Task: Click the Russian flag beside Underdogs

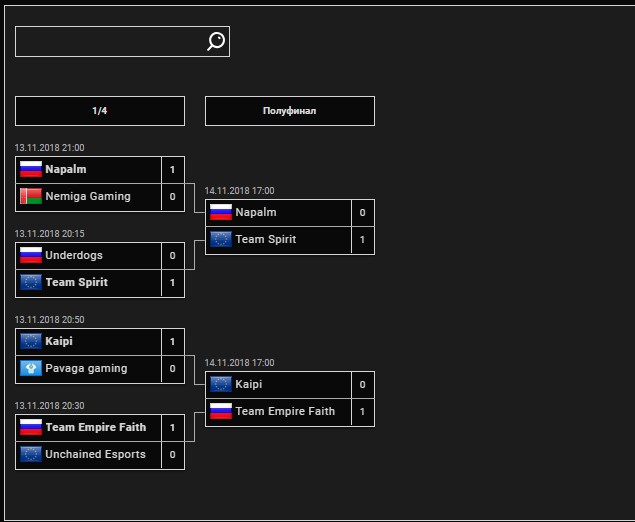Action: (x=31, y=256)
